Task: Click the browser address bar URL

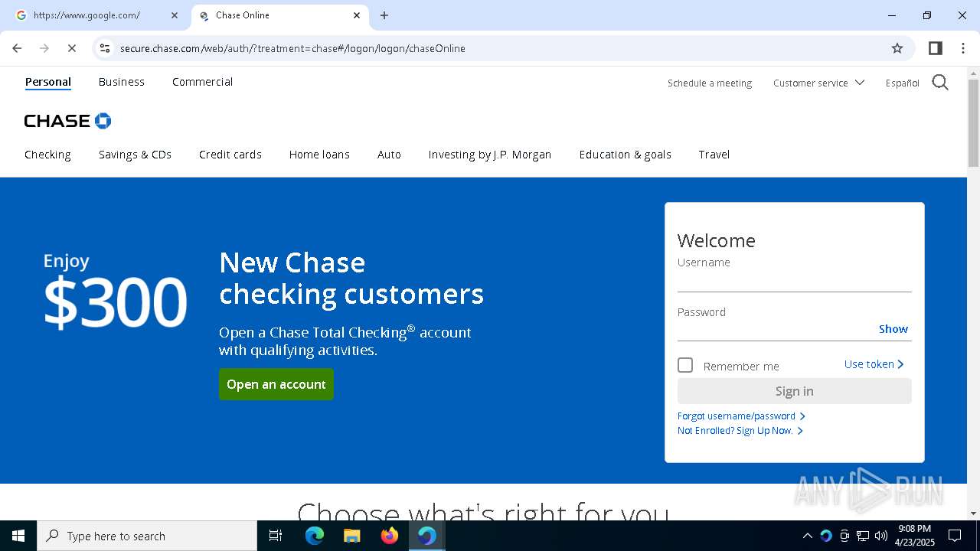Action: click(x=292, y=48)
